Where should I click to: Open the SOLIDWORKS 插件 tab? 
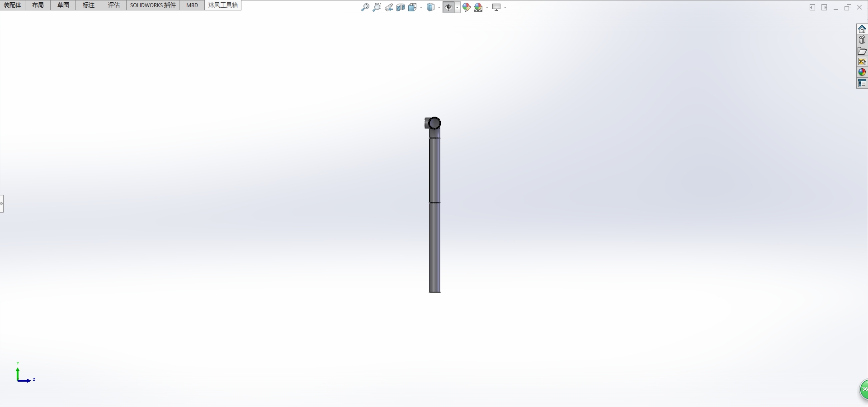click(x=153, y=5)
